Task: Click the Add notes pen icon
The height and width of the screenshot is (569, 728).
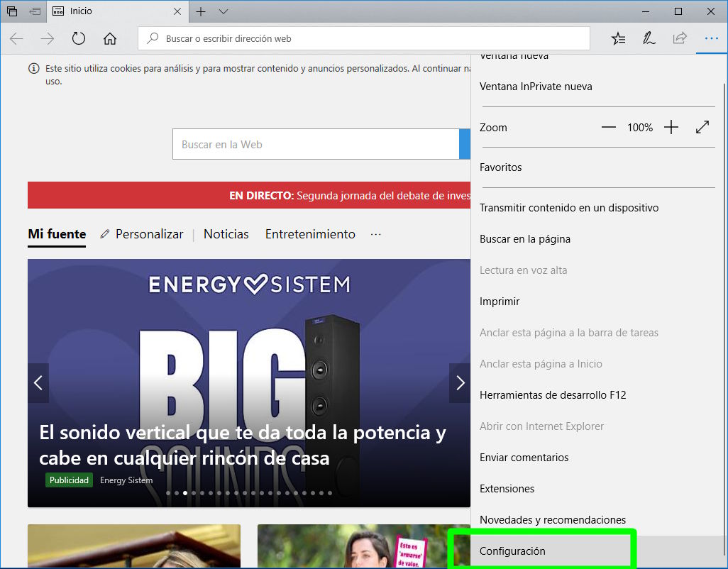Action: (x=649, y=39)
